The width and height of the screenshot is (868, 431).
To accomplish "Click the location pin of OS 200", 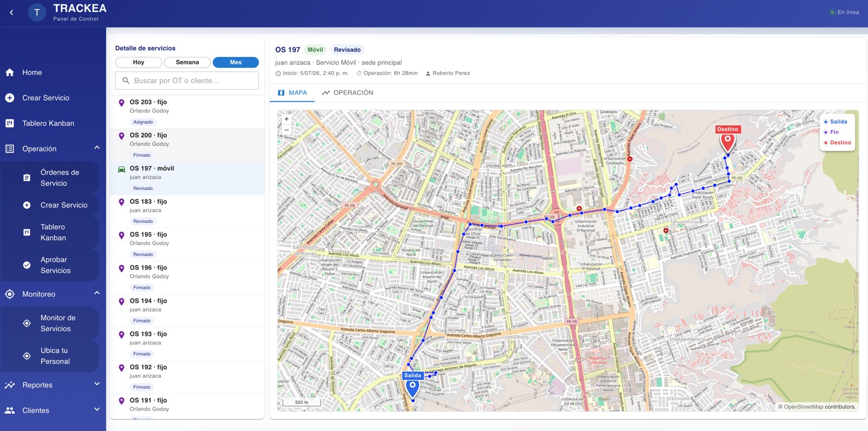I will (x=122, y=136).
